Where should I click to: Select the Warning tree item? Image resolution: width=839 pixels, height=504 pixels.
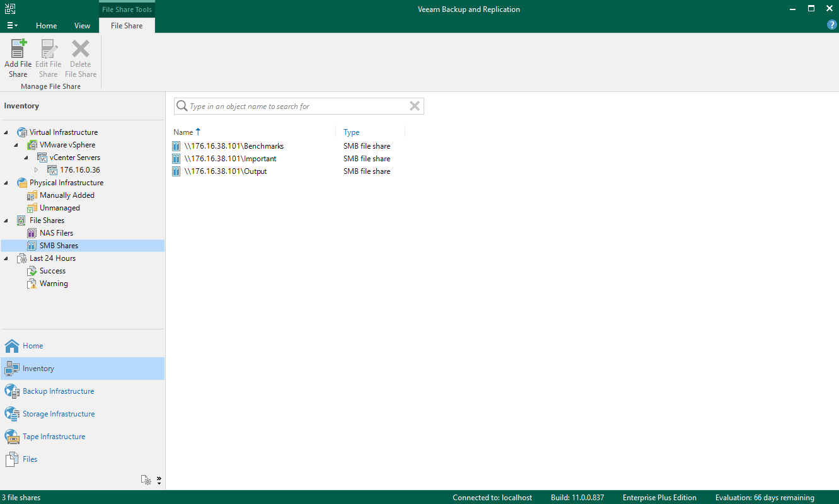pyautogui.click(x=54, y=283)
